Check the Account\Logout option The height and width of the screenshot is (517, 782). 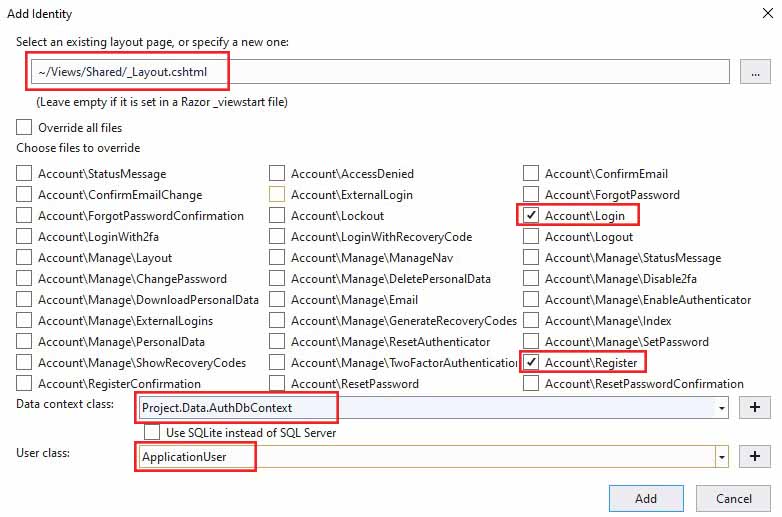point(531,237)
